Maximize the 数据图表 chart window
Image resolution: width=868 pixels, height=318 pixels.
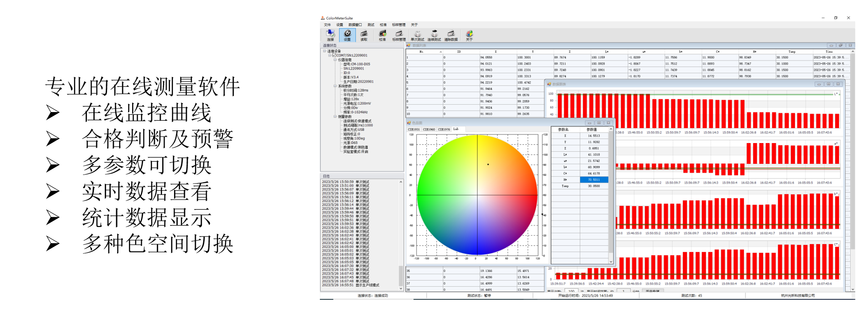pos(828,84)
